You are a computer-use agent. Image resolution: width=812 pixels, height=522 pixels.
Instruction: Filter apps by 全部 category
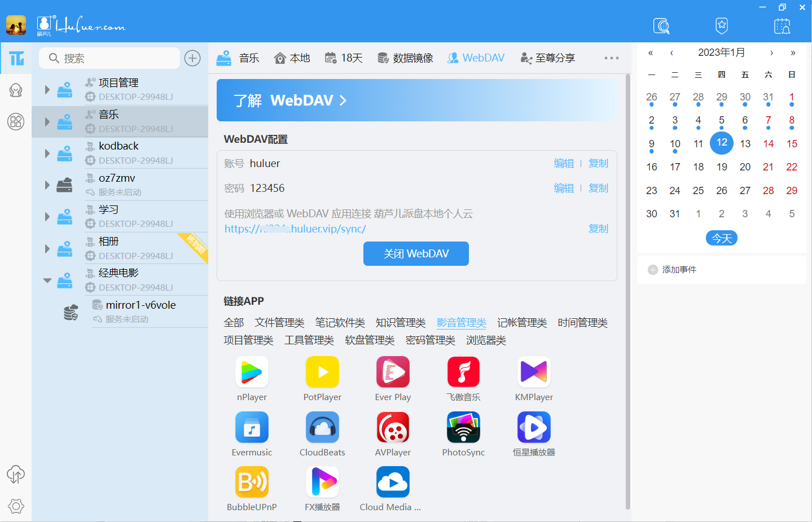tap(234, 323)
